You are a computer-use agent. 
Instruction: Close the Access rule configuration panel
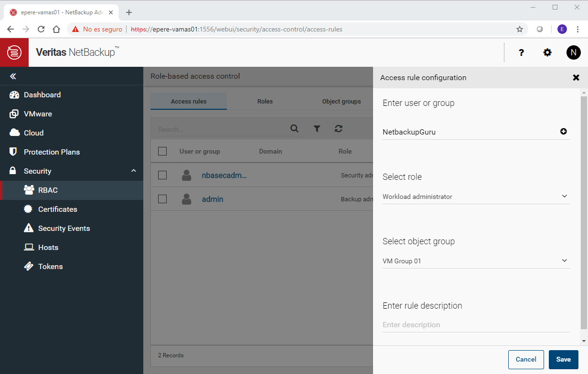pyautogui.click(x=576, y=77)
